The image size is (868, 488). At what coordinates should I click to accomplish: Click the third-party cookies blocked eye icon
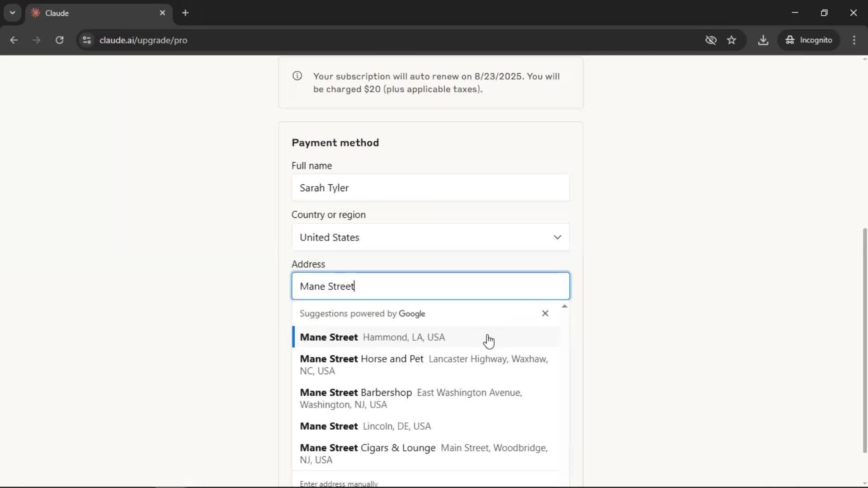(711, 40)
